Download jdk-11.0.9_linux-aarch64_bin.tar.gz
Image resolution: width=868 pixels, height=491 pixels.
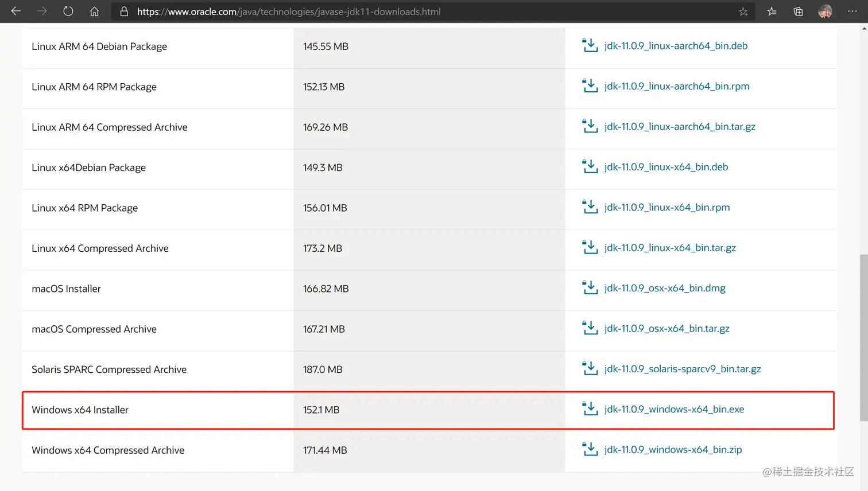point(680,127)
